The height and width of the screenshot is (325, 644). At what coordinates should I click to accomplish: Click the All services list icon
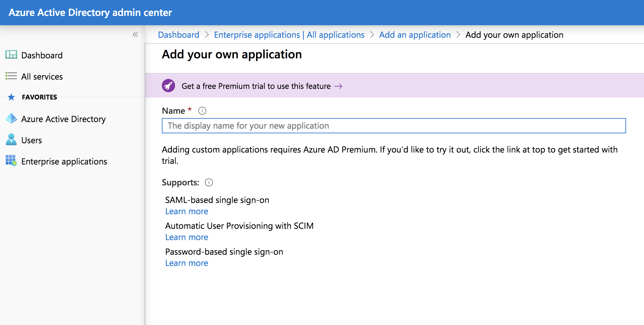(x=11, y=76)
